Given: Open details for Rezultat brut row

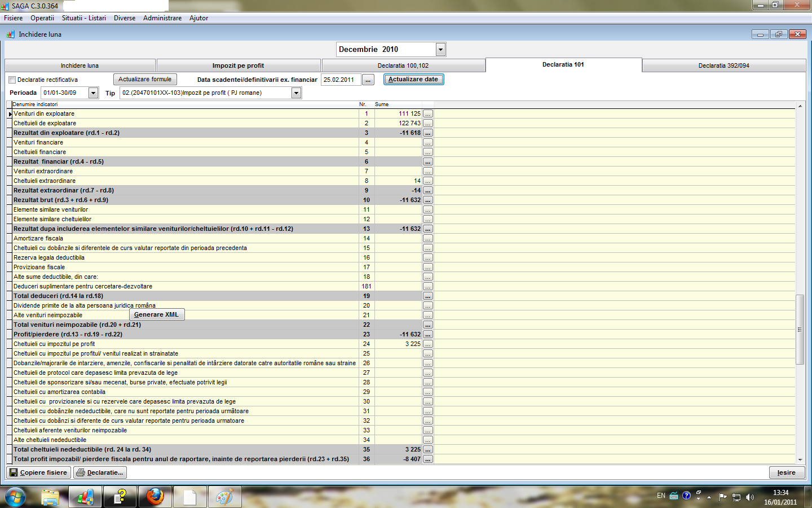Looking at the screenshot, I should 428,200.
